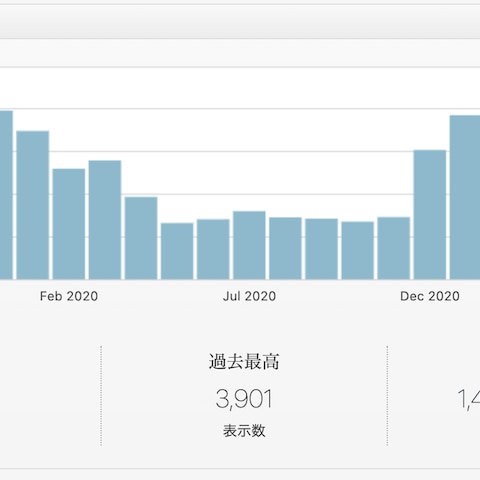Click the gray header strip above chart
480x480 pixels.
[240, 22]
